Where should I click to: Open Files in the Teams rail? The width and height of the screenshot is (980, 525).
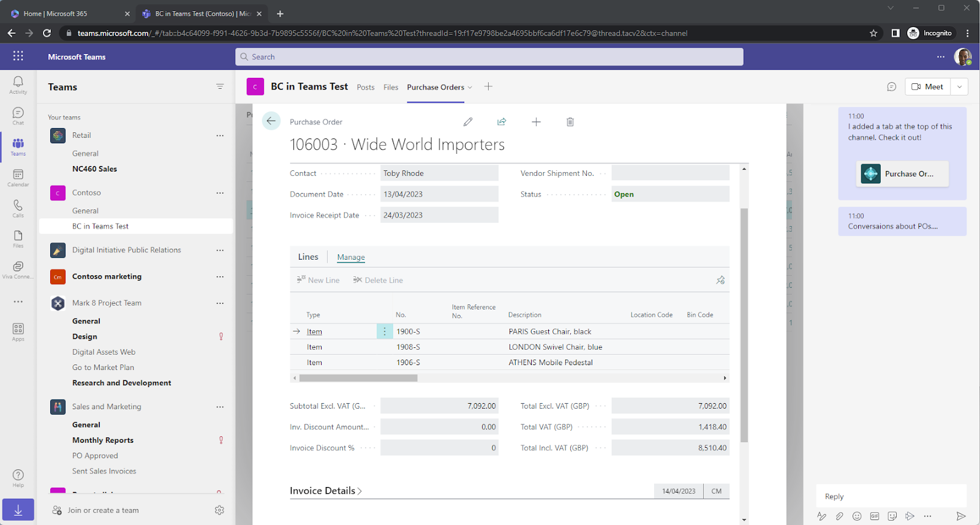18,239
